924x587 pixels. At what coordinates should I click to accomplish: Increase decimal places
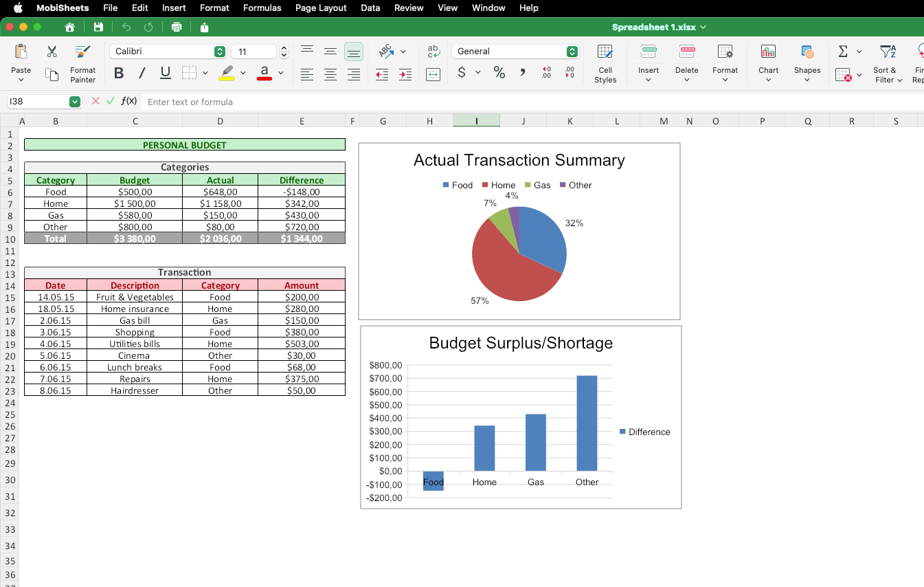point(546,73)
